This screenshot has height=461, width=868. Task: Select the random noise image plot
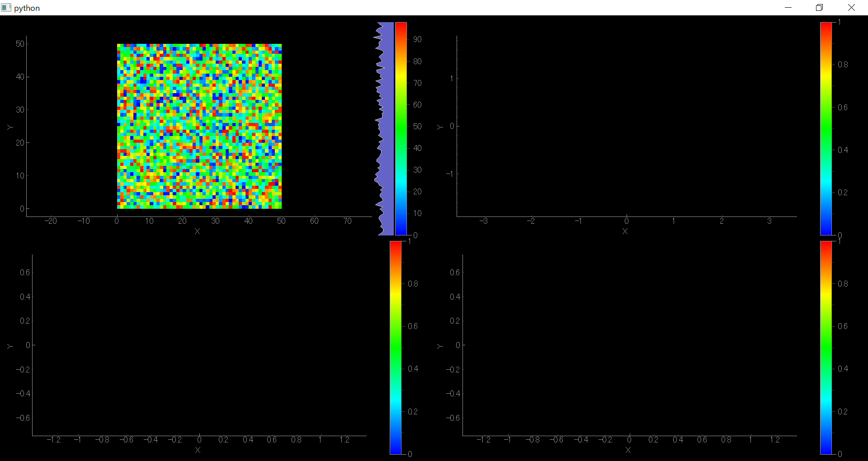pyautogui.click(x=199, y=126)
